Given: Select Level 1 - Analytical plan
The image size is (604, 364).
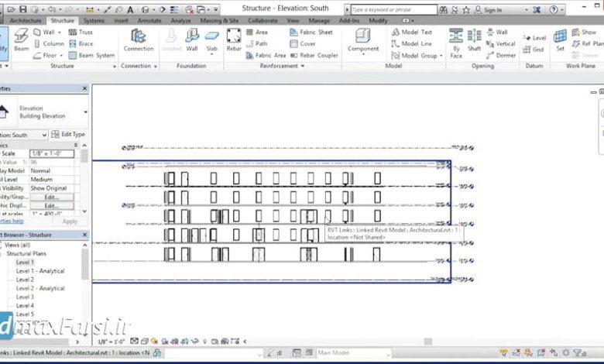Looking at the screenshot, I should point(40,271).
